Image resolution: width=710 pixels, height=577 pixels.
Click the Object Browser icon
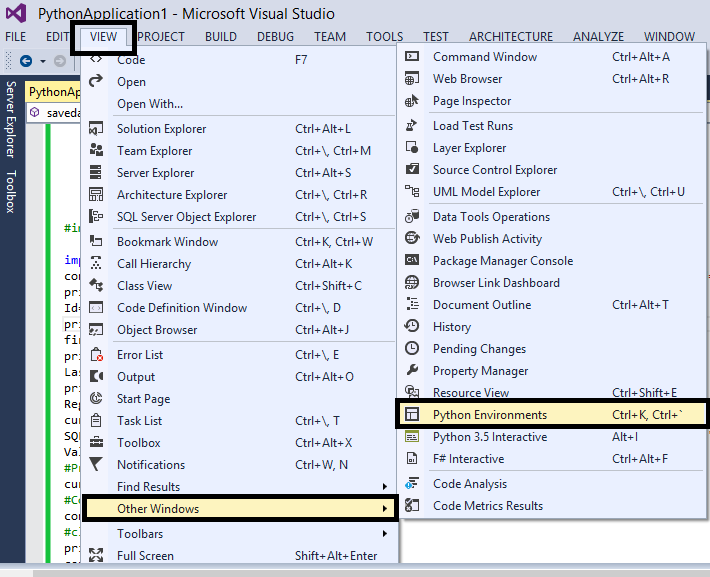(96, 330)
